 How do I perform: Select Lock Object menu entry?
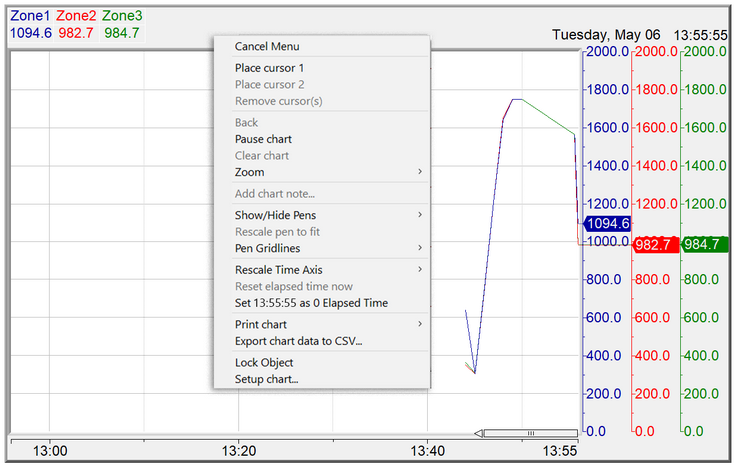[x=264, y=362]
